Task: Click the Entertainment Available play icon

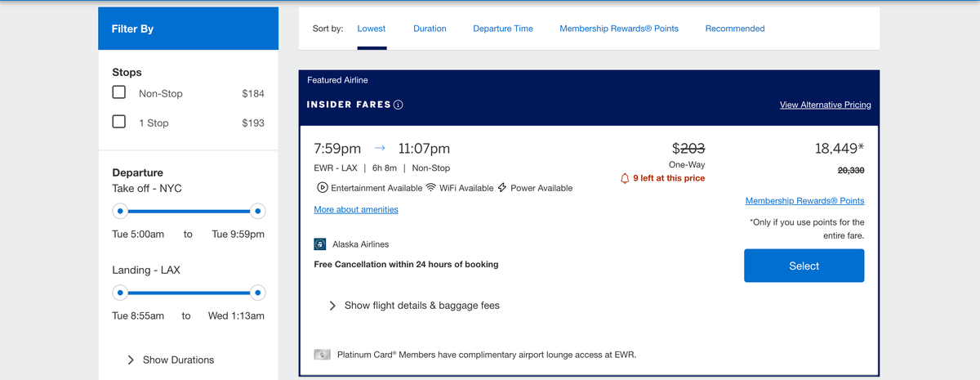Action: (322, 188)
